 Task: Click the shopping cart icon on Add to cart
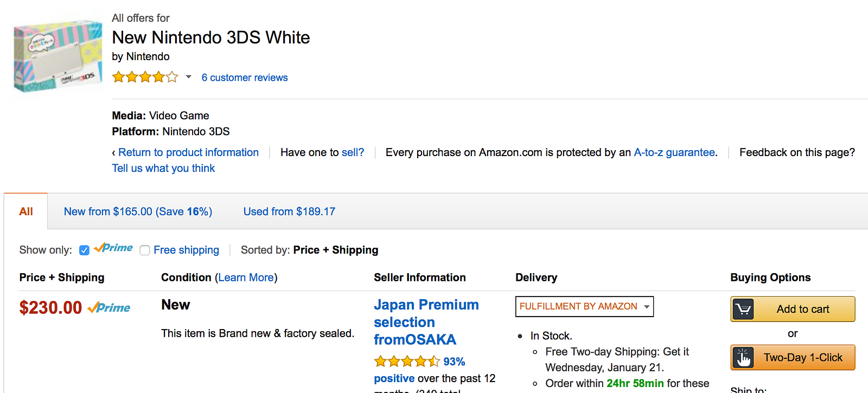743,309
